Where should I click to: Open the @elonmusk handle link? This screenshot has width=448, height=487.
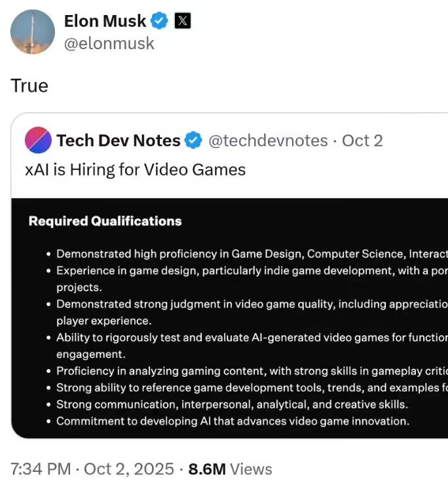pos(109,43)
